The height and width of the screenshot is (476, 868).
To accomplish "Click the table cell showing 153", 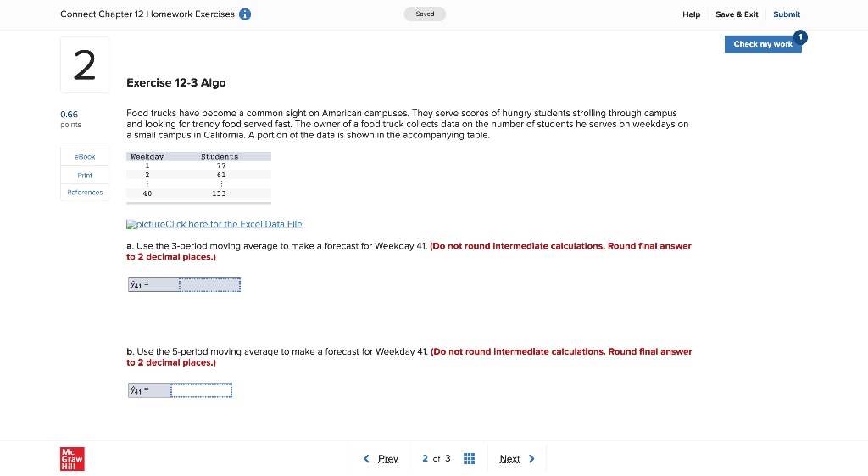I will coord(220,193).
